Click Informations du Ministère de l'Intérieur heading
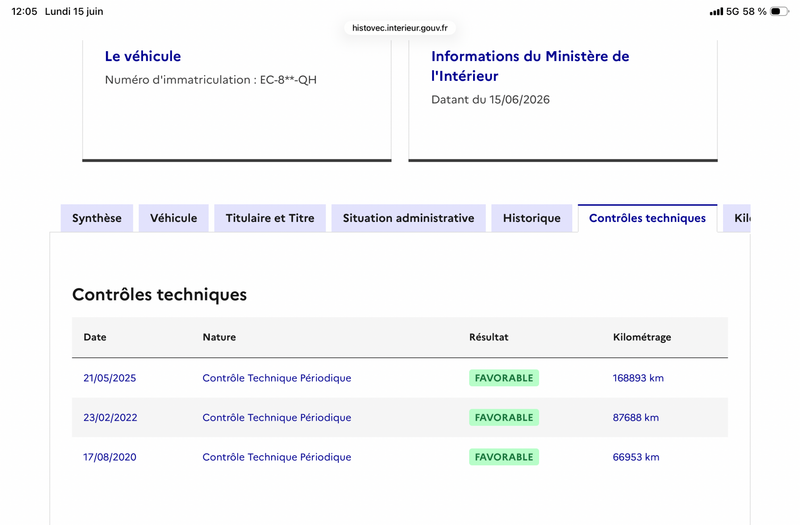 530,66
